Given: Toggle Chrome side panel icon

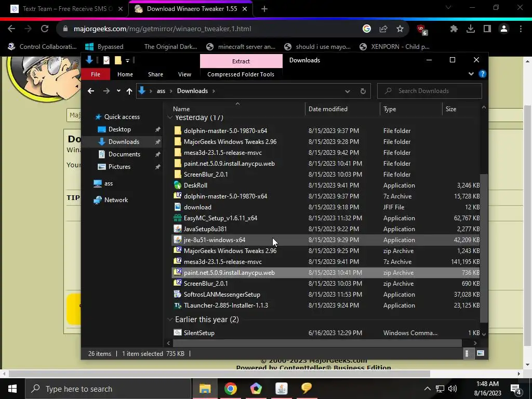Looking at the screenshot, I should [487, 29].
